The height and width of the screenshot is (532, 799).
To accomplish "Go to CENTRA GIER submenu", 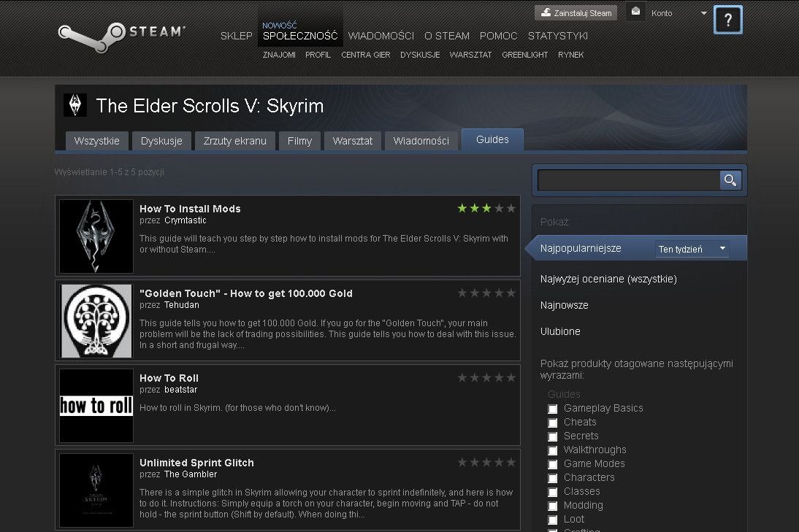I will pos(365,55).
